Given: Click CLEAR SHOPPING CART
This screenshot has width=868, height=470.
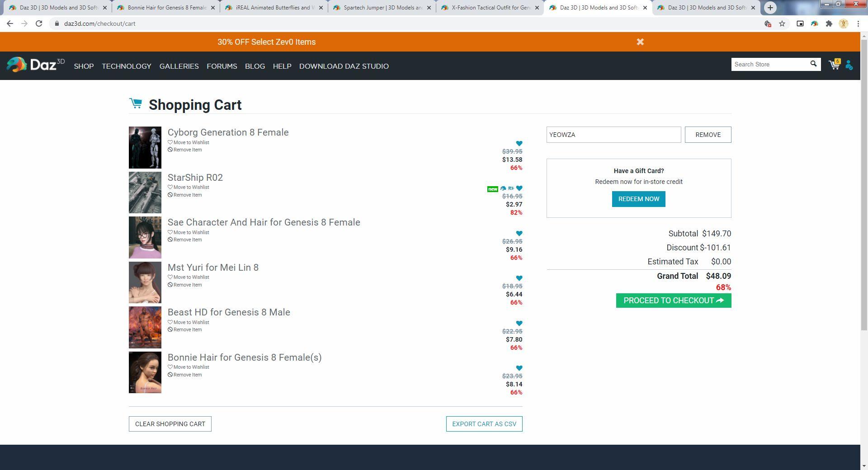Looking at the screenshot, I should 170,424.
